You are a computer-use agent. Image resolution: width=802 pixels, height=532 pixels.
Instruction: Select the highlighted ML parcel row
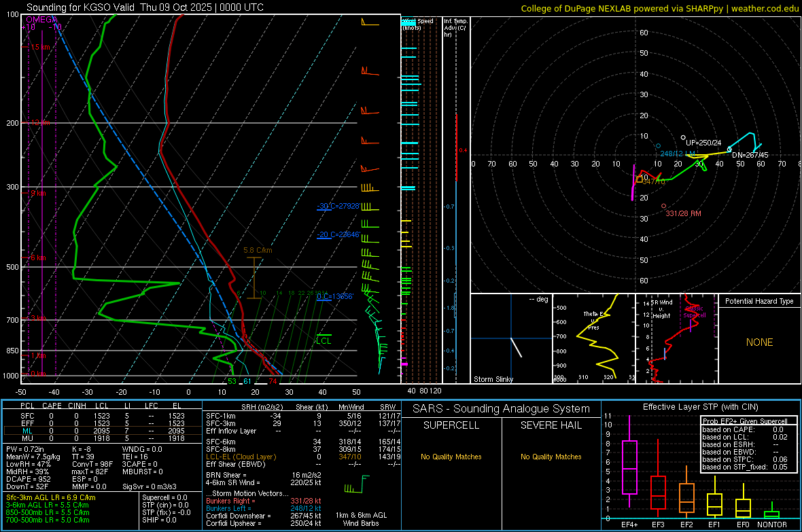point(103,431)
